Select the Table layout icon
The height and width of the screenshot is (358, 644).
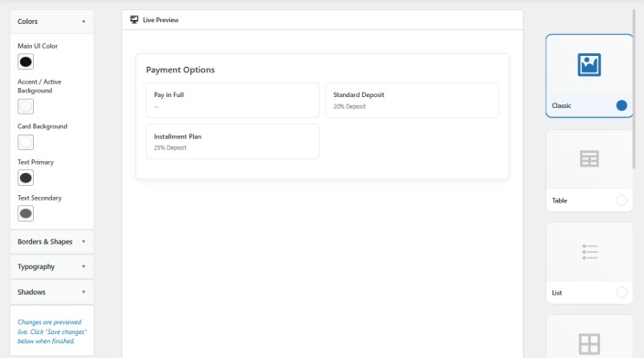point(589,158)
